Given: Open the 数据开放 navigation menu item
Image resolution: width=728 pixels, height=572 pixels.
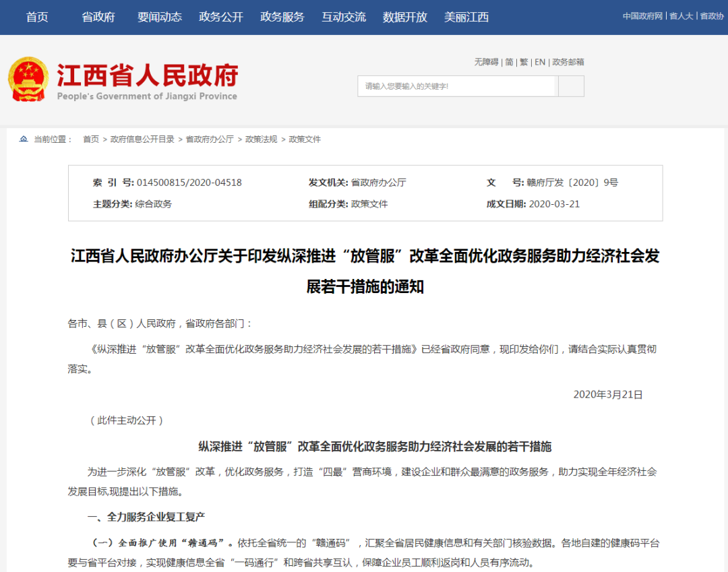Looking at the screenshot, I should (405, 17).
